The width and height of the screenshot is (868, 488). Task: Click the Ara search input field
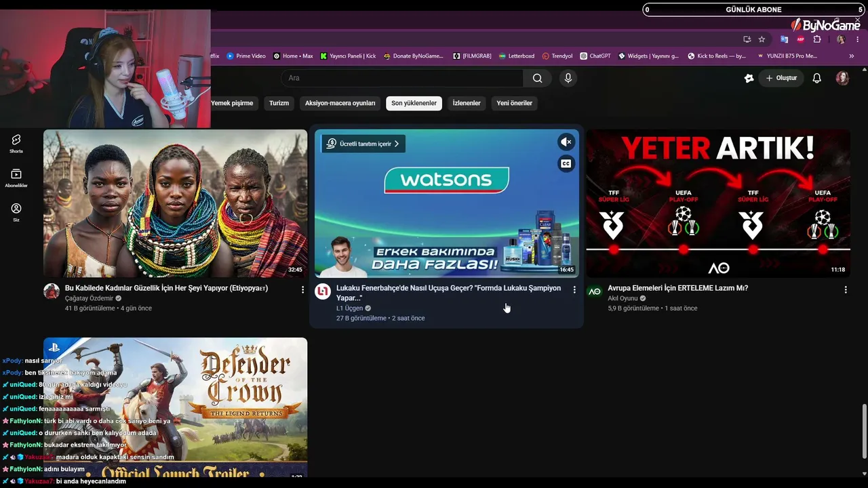click(402, 78)
